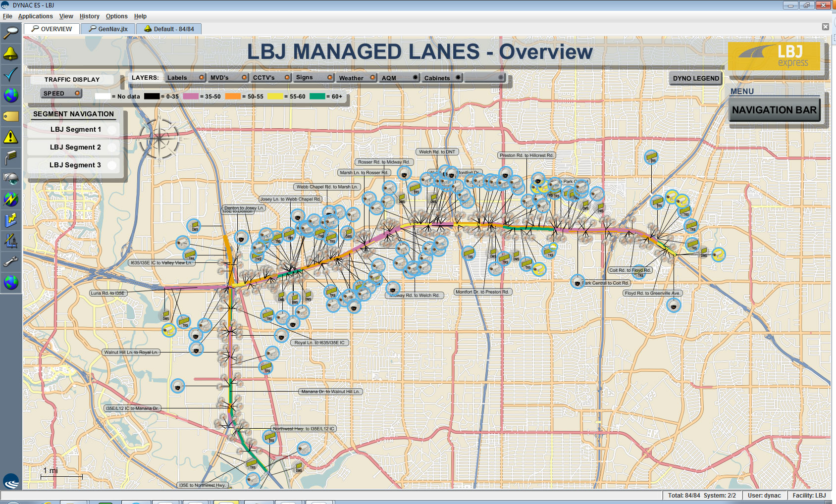Click the globe icon below the wrench
The width and height of the screenshot is (836, 504).
pyautogui.click(x=11, y=282)
